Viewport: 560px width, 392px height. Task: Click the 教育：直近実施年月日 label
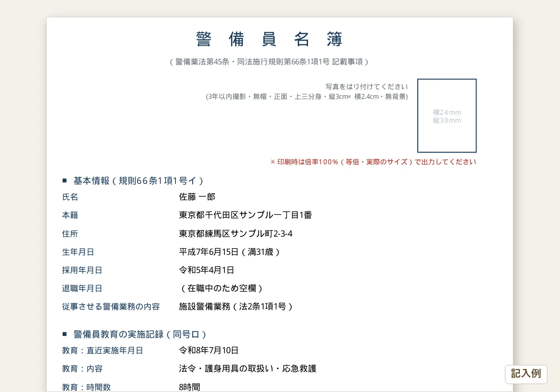coord(103,350)
